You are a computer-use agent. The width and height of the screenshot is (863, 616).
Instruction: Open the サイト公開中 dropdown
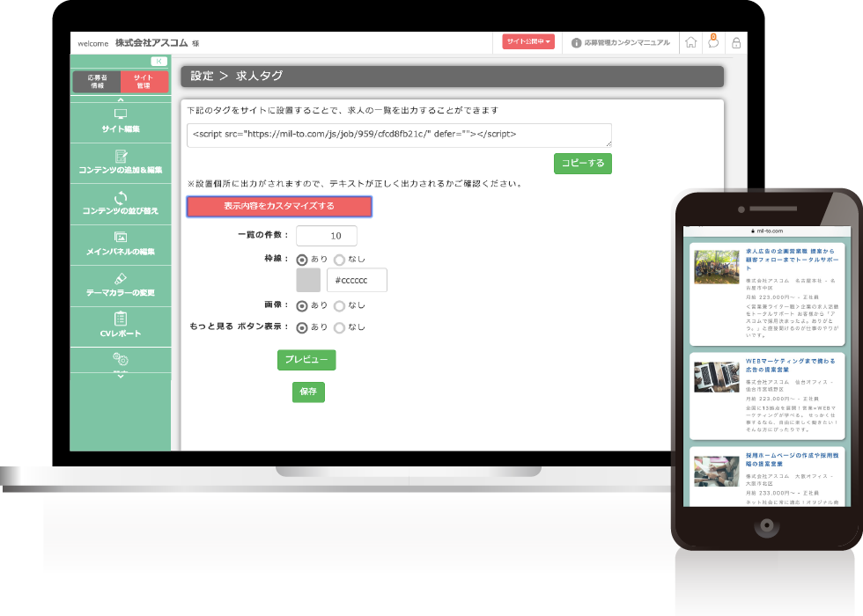pos(528,41)
